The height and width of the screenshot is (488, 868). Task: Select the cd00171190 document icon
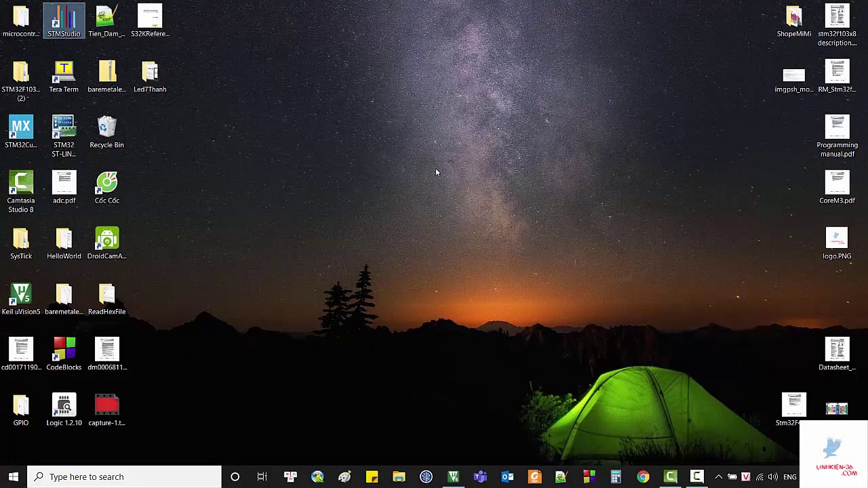point(21,354)
